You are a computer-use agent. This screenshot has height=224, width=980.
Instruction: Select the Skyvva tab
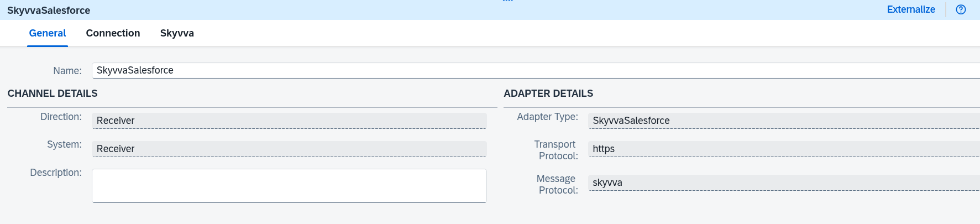point(177,33)
